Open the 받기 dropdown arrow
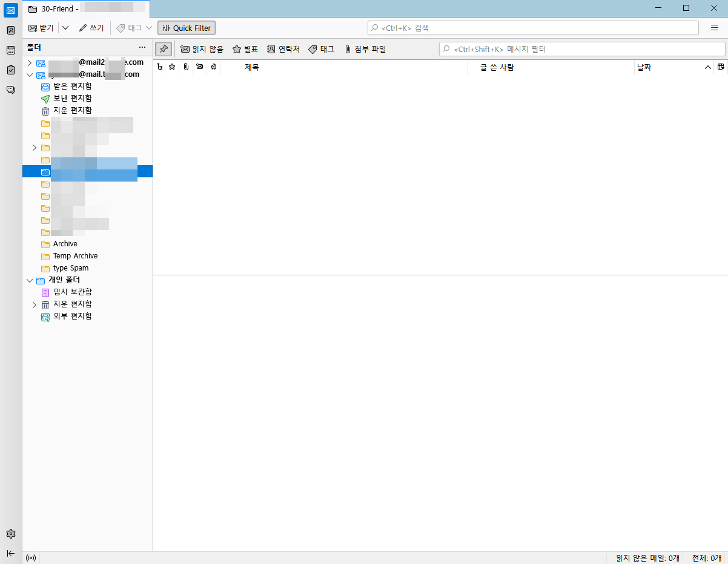The width and height of the screenshot is (728, 564). point(65,28)
